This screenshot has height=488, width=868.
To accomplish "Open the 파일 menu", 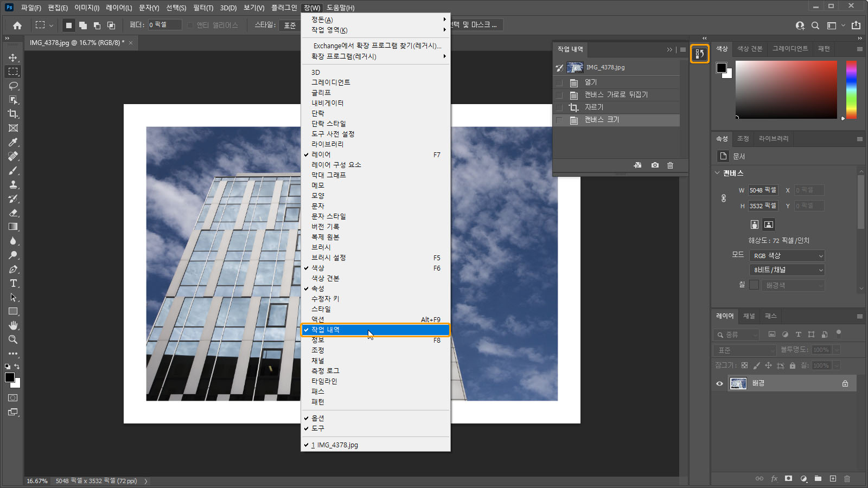I will coord(31,8).
